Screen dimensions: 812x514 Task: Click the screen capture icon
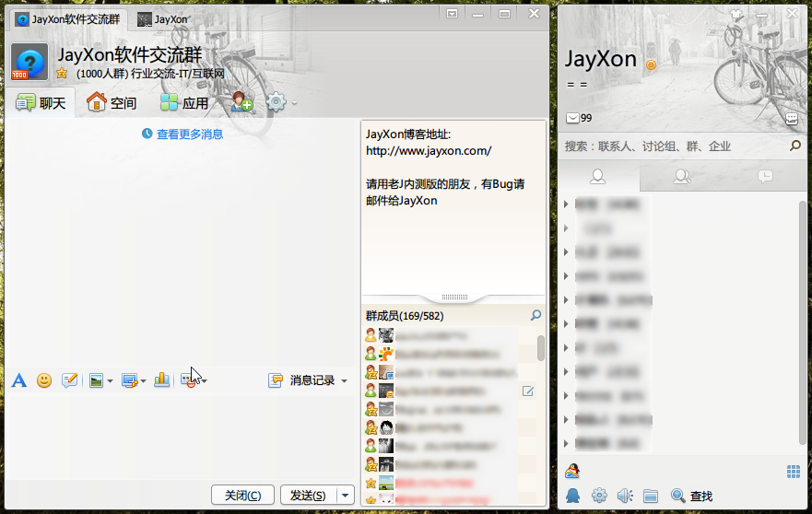point(129,381)
